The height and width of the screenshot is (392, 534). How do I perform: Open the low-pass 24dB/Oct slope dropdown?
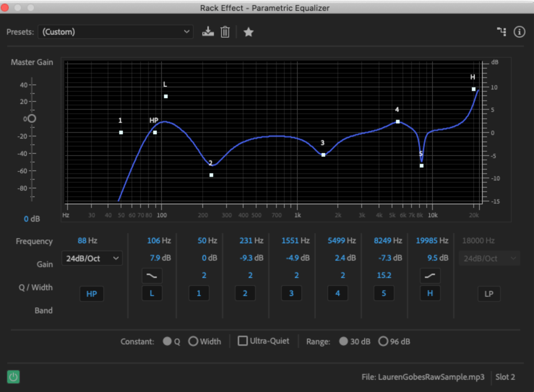coord(489,258)
